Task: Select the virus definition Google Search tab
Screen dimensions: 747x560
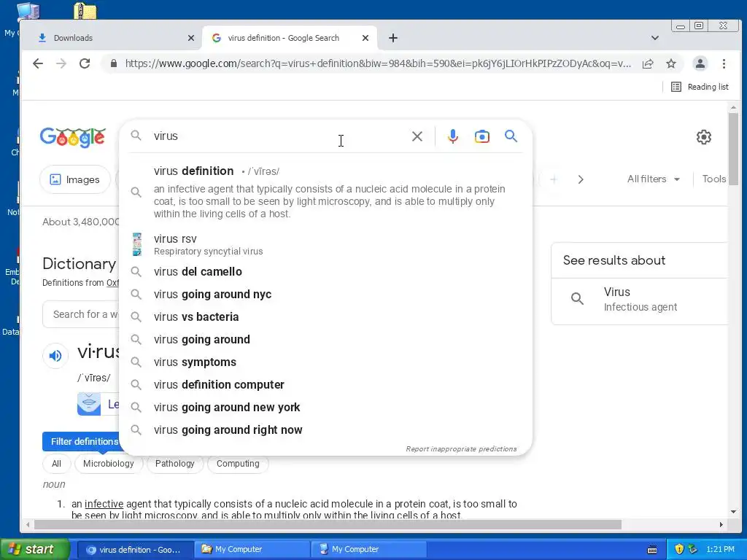Action: [290, 38]
